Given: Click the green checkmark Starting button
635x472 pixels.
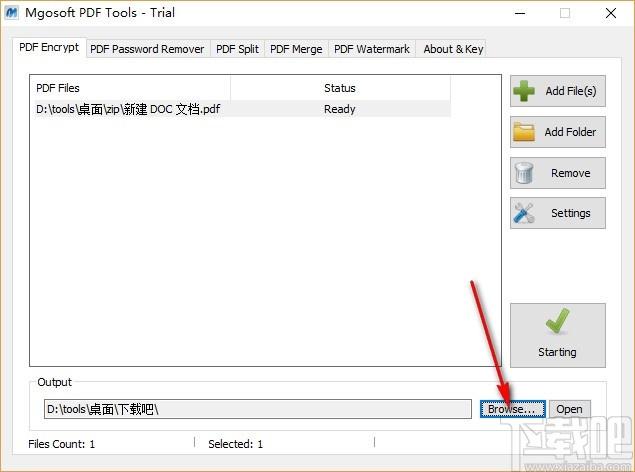Looking at the screenshot, I should click(x=558, y=335).
